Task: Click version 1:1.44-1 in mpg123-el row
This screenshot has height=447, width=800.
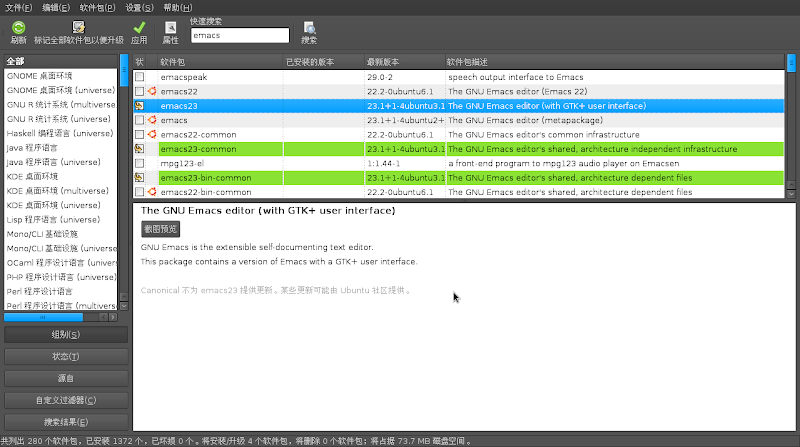Action: (x=384, y=163)
